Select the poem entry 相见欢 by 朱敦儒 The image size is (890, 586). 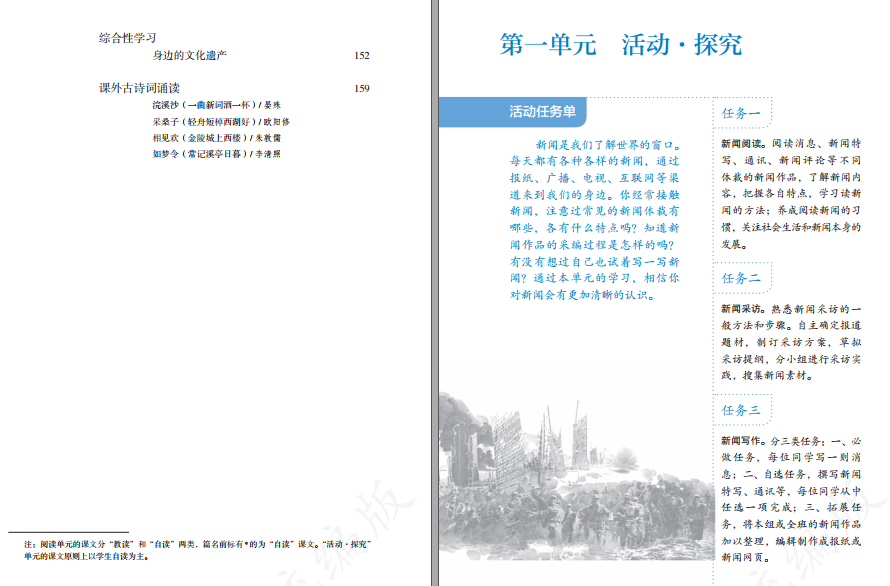[x=216, y=138]
